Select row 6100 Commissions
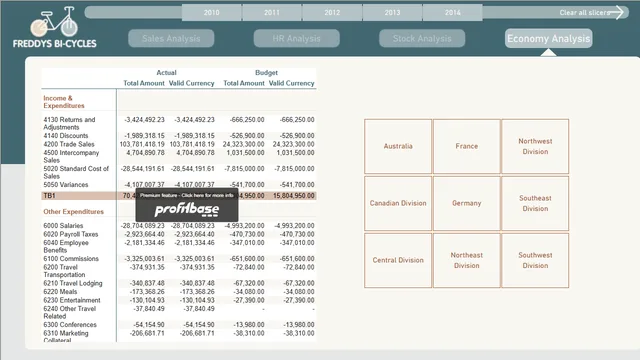 click(179, 259)
